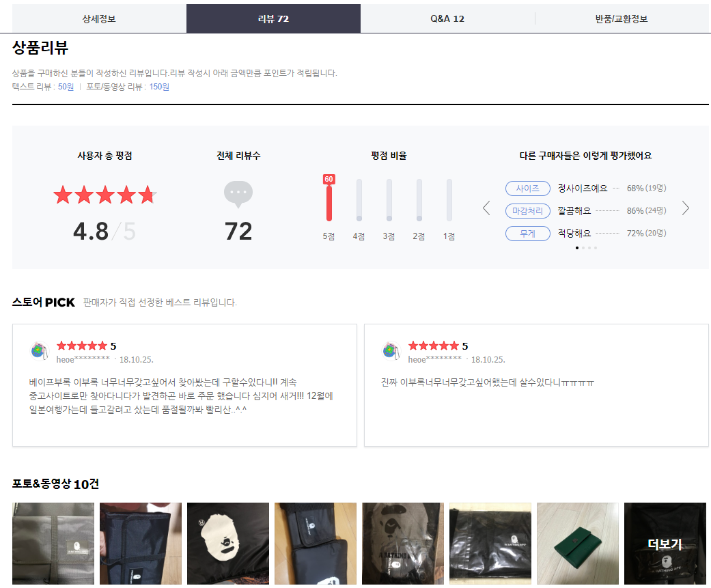The height and width of the screenshot is (588, 711).
Task: Click the 5점 rating bar
Action: point(329,200)
